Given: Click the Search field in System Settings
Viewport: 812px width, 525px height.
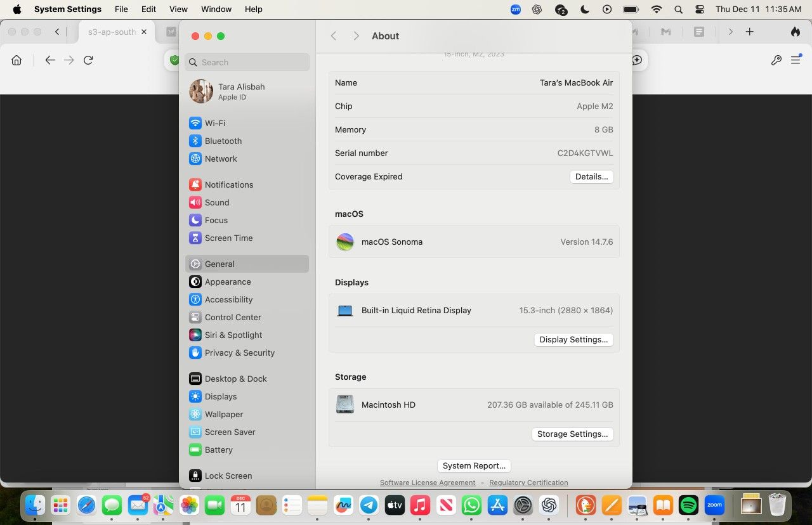Looking at the screenshot, I should click(x=247, y=62).
